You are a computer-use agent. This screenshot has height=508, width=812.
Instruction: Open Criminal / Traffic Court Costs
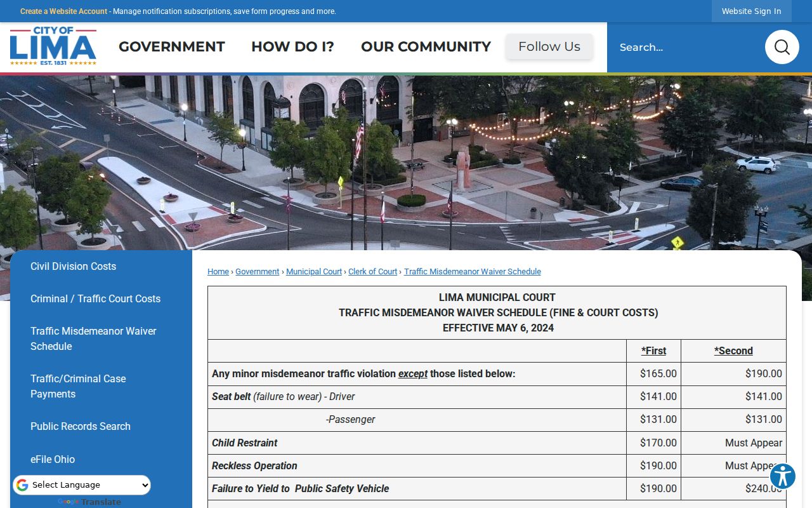[x=95, y=298]
